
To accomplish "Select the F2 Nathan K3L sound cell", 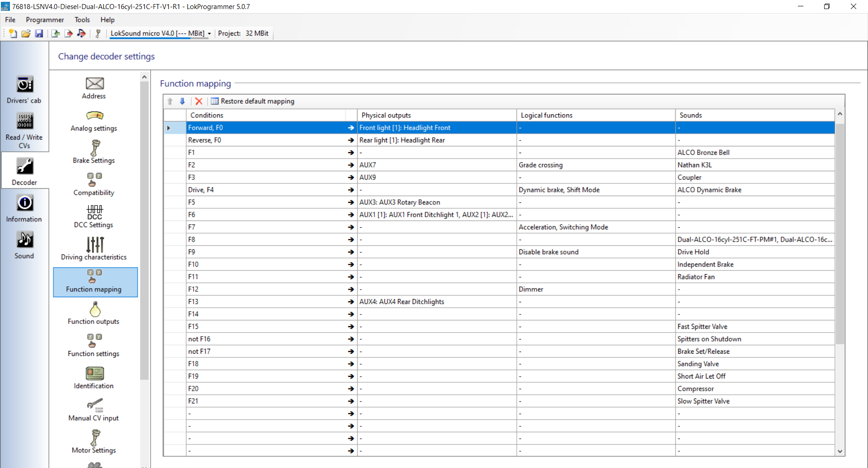I will point(694,165).
